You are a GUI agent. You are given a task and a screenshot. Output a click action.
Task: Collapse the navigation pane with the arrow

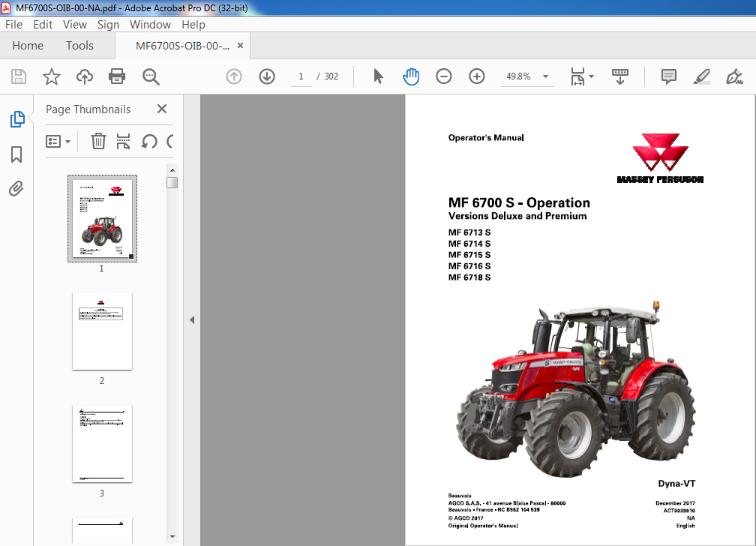click(x=192, y=319)
